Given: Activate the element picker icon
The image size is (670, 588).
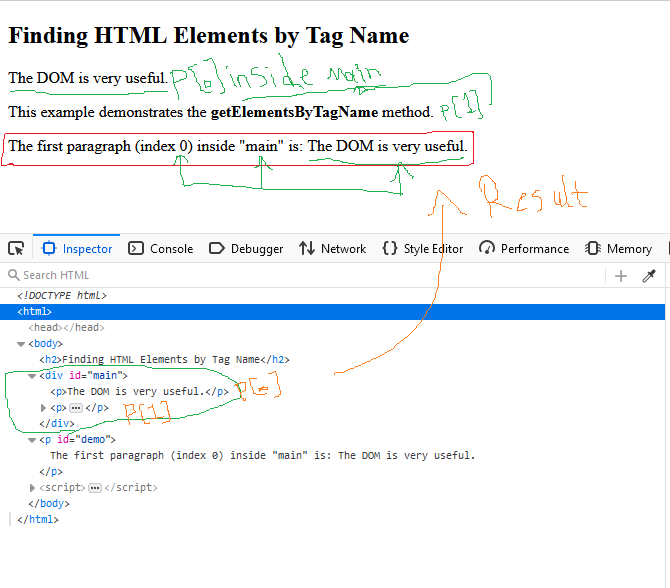Looking at the screenshot, I should (16, 248).
